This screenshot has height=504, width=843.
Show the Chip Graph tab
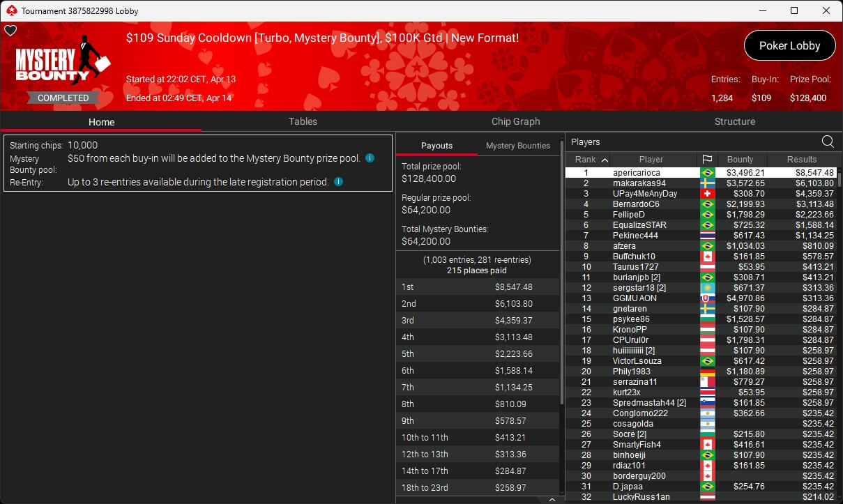click(516, 121)
